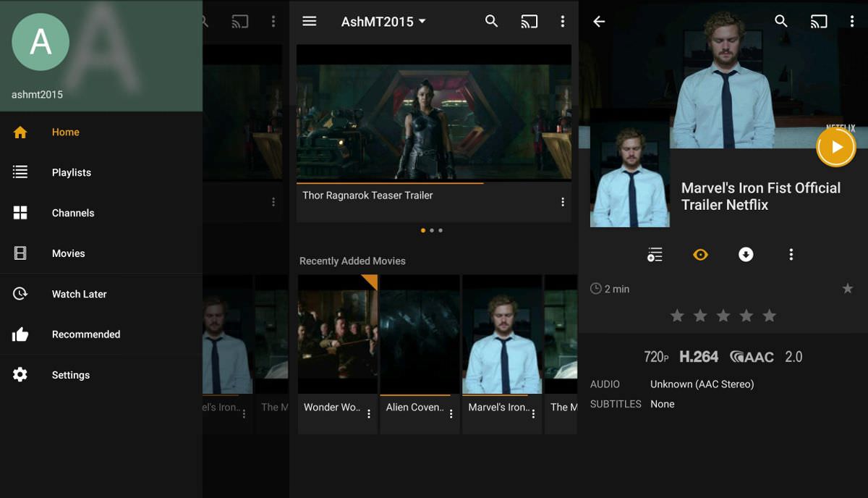This screenshot has width=868, height=498.
Task: Click the Playlists list icon
Action: pyautogui.click(x=20, y=172)
